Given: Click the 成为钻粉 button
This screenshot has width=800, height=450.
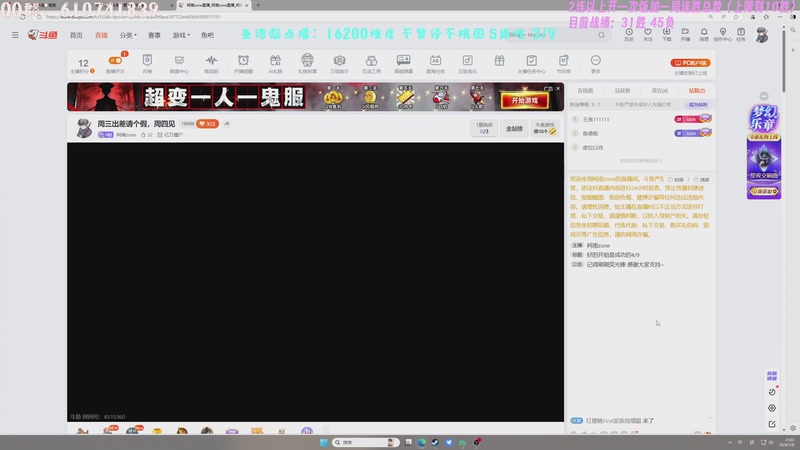Looking at the screenshot, I should 698,105.
